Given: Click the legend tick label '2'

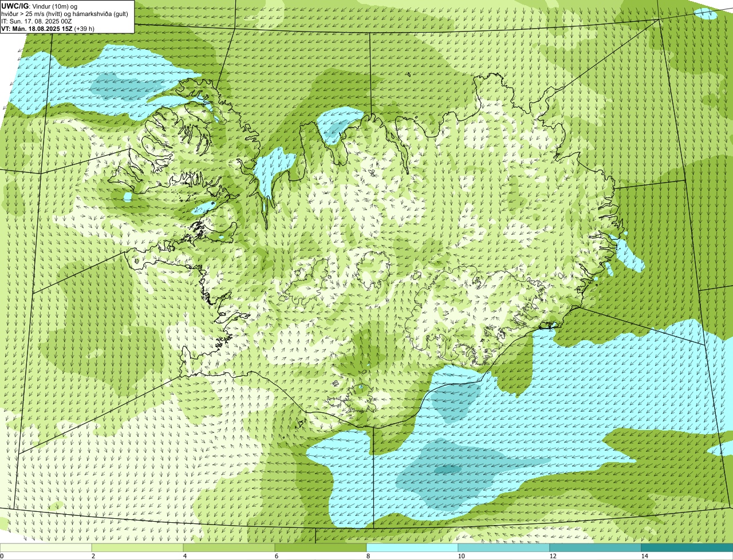Looking at the screenshot, I should tap(93, 556).
